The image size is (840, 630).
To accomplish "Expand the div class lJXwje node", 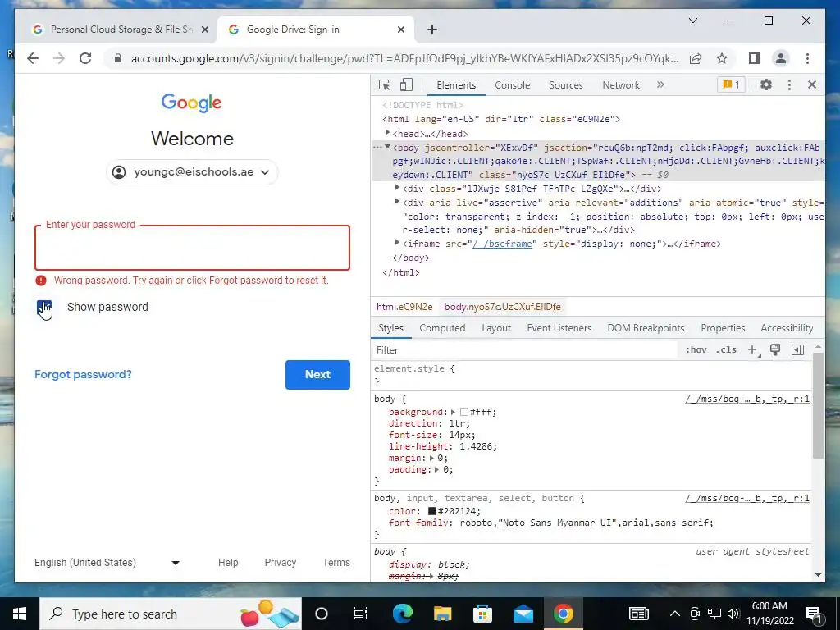I will (398, 188).
